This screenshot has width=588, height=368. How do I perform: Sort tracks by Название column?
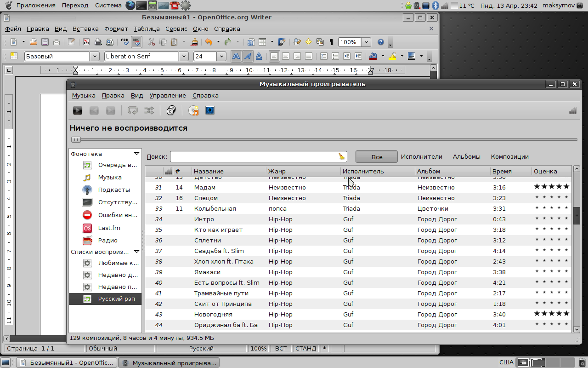coord(229,172)
